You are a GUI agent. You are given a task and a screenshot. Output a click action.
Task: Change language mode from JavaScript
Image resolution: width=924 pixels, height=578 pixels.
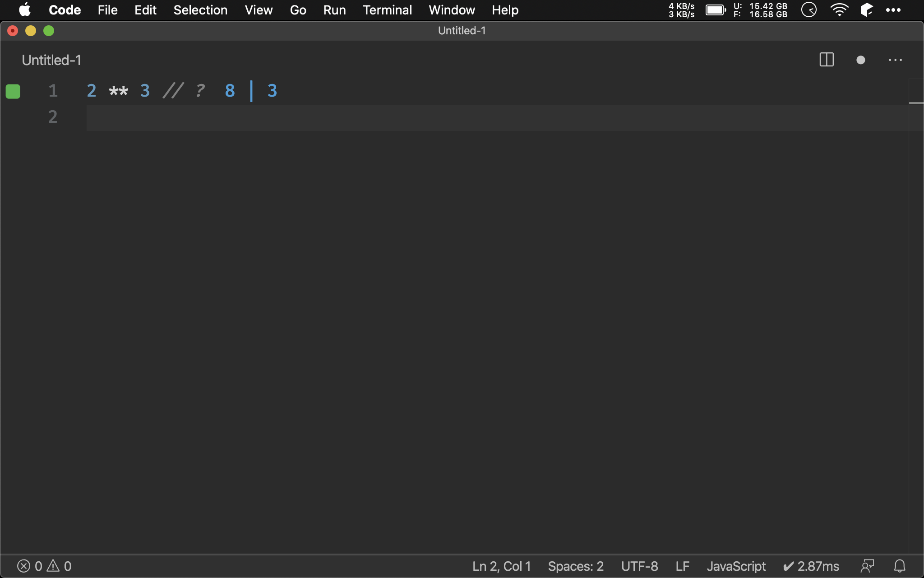point(736,566)
